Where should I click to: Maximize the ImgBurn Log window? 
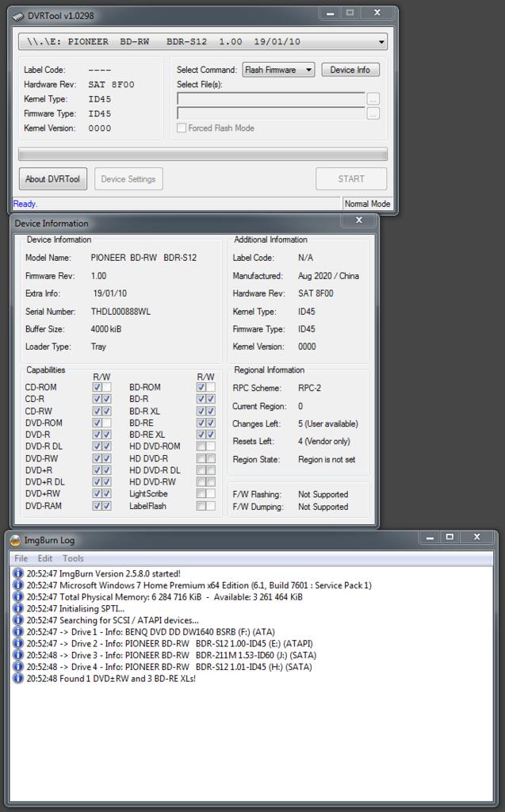[450, 538]
